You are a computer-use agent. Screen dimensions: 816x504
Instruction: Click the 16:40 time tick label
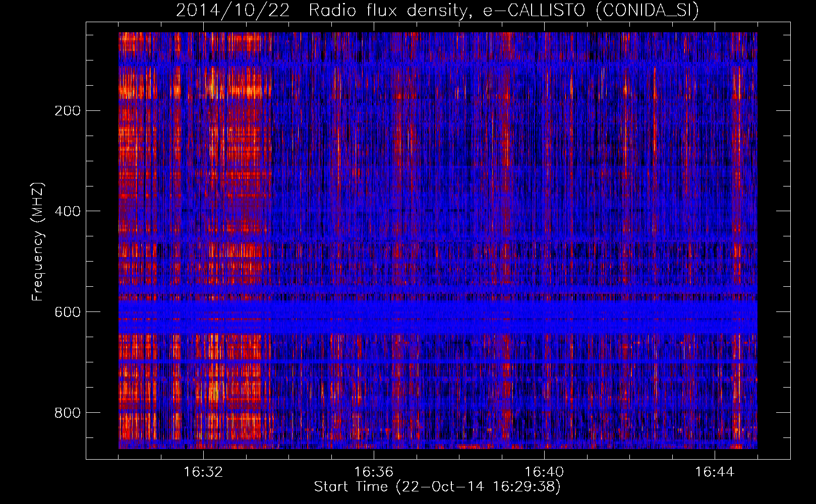tap(544, 472)
